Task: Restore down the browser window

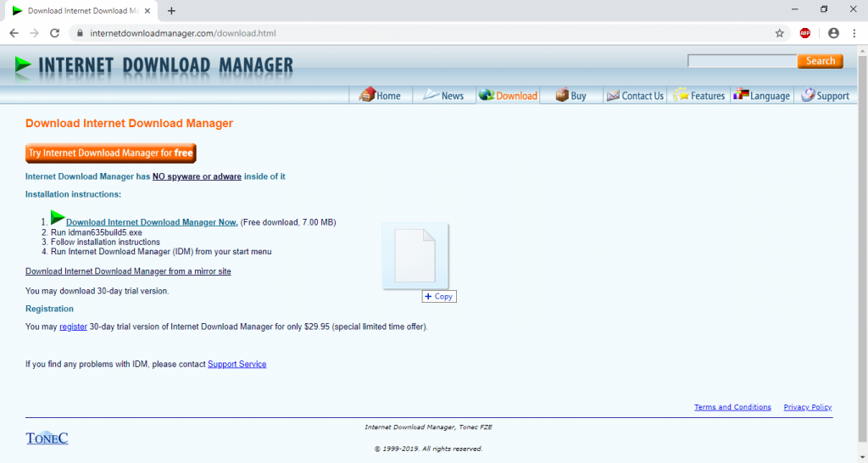Action: 824,9
